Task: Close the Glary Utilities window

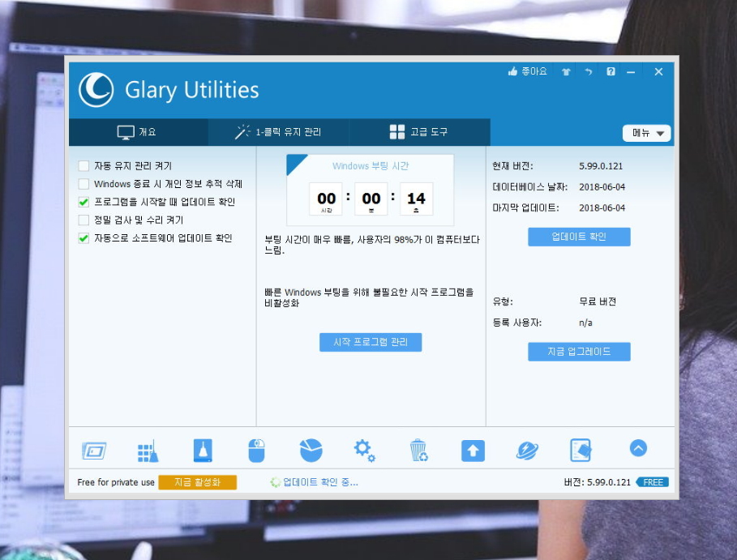Action: (x=658, y=71)
